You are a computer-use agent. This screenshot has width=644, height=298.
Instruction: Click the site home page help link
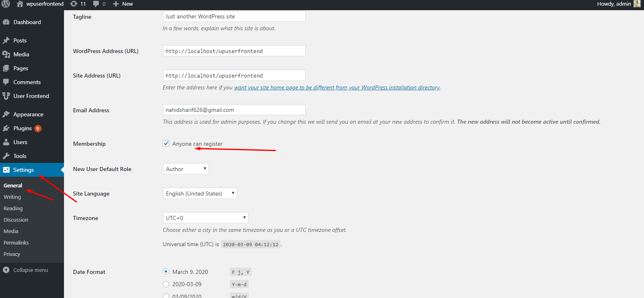click(337, 87)
